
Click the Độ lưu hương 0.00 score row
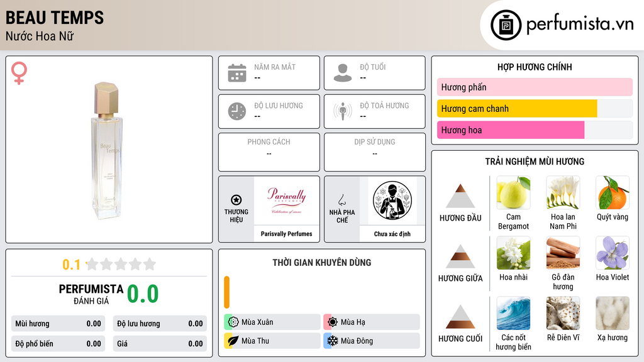click(160, 324)
